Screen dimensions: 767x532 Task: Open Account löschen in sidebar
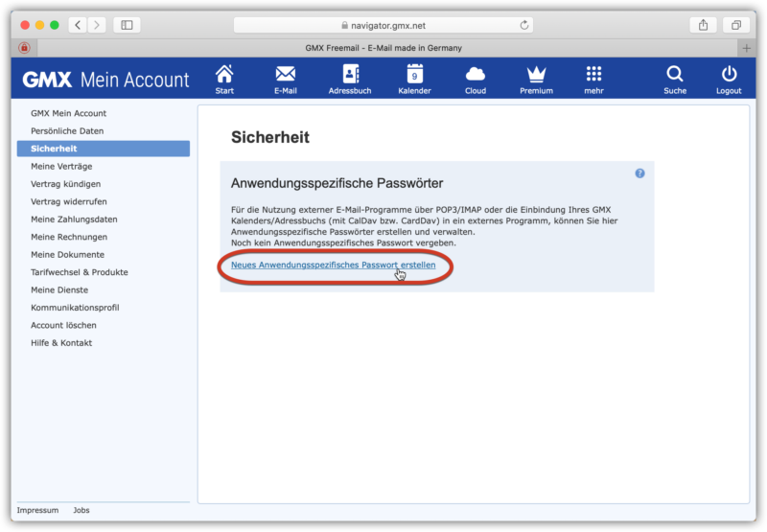(63, 325)
